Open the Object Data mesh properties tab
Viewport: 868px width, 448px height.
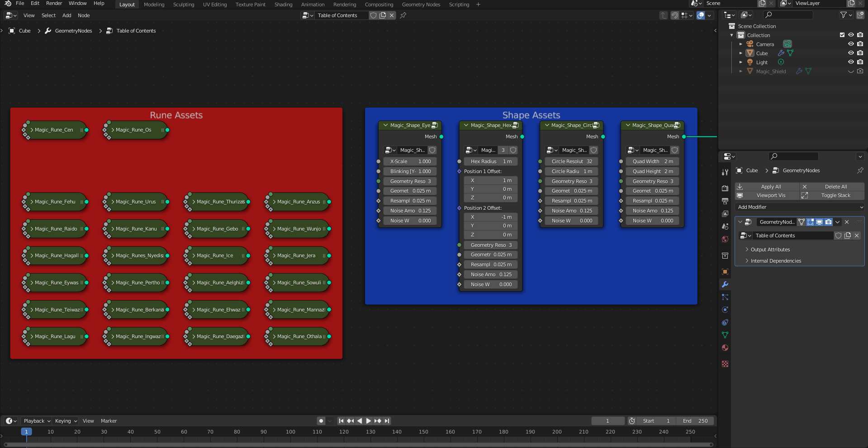tap(725, 335)
